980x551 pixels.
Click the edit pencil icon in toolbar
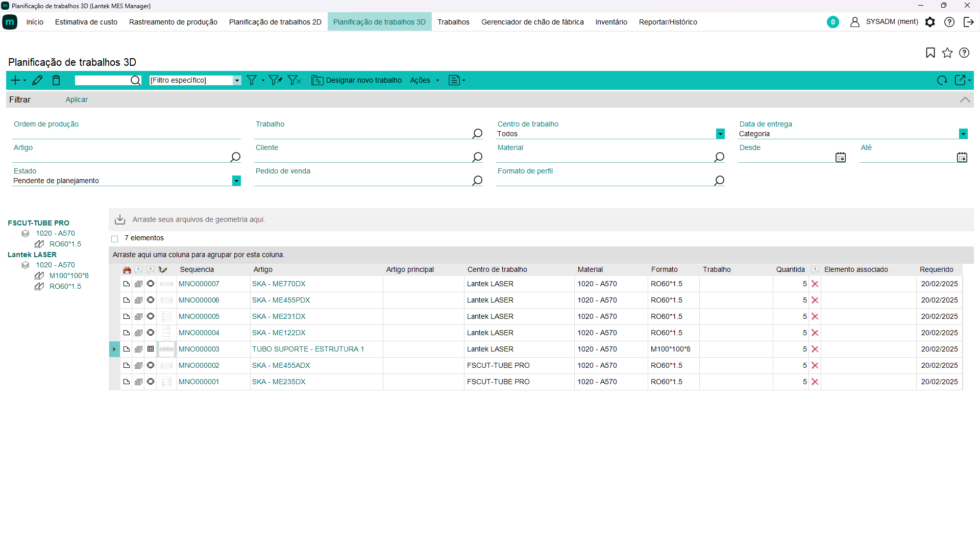tap(37, 80)
